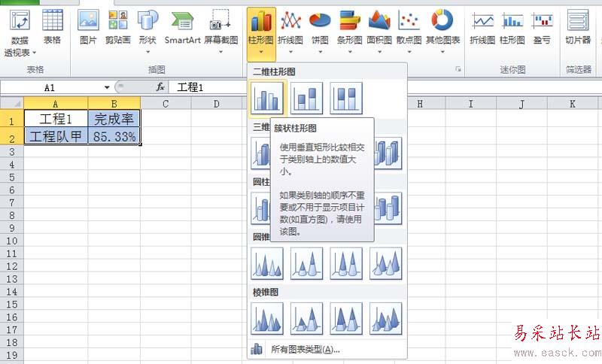Open 剪贴画 clip art
This screenshot has height=364, width=602.
(x=118, y=27)
